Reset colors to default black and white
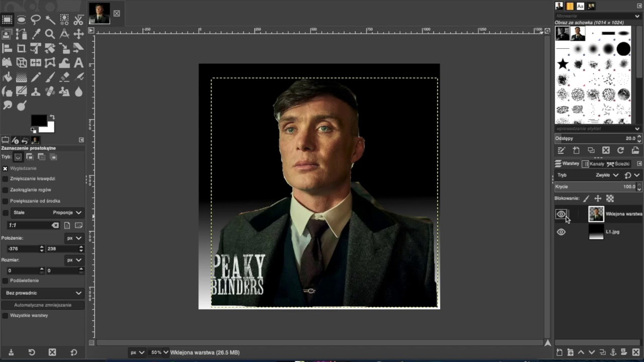Image resolution: width=644 pixels, height=362 pixels. point(34,130)
